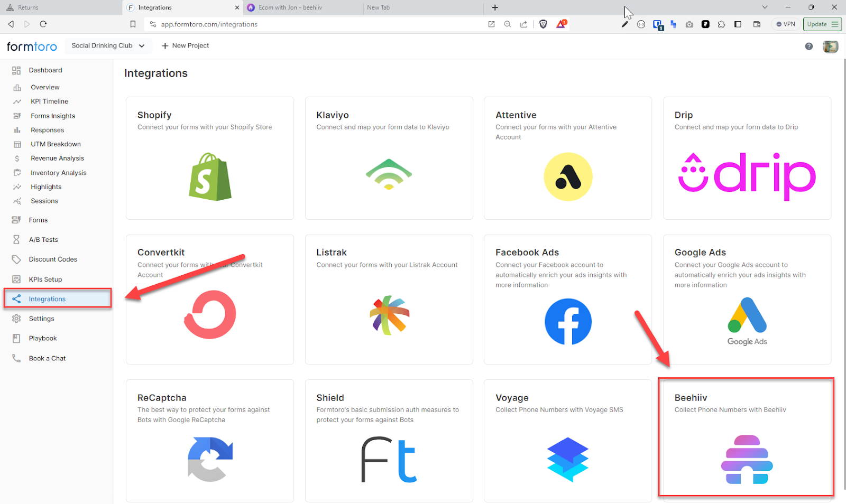Viewport: 846px width, 504px height.
Task: Click the Listrak colorful star logo
Action: (x=389, y=315)
